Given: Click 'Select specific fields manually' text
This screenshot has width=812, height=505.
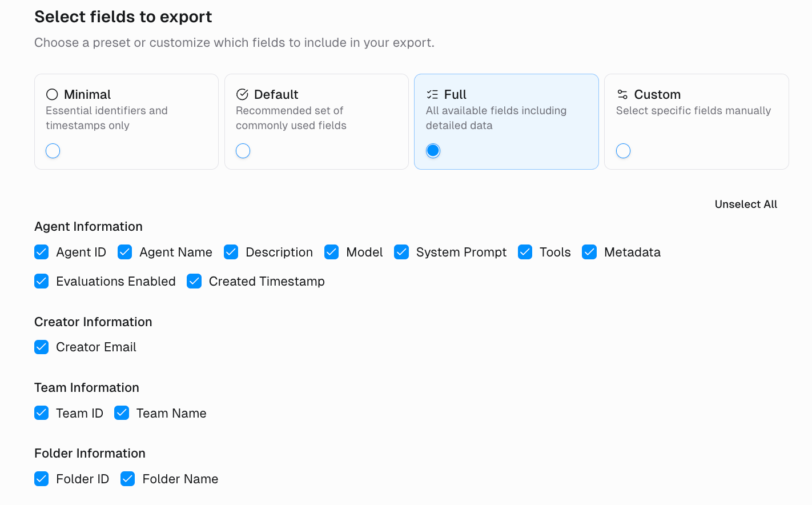Looking at the screenshot, I should 693,110.
